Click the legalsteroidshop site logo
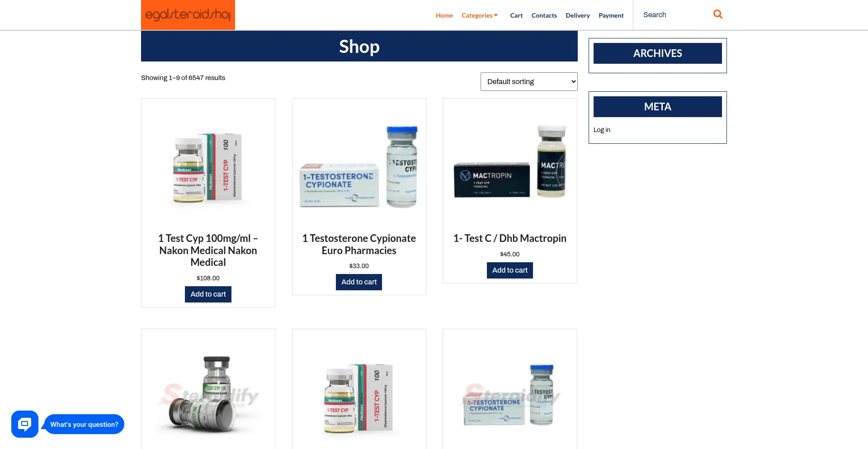Screen dimensions: 868x449 (188, 15)
